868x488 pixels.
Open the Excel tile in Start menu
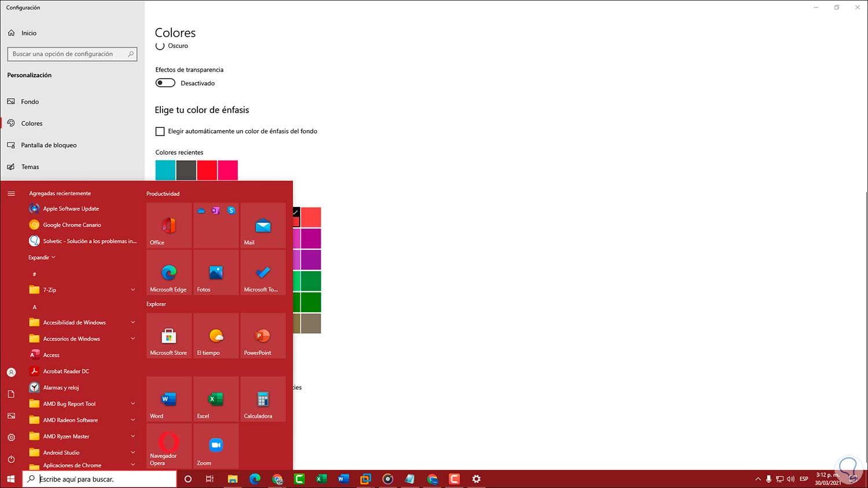click(216, 399)
